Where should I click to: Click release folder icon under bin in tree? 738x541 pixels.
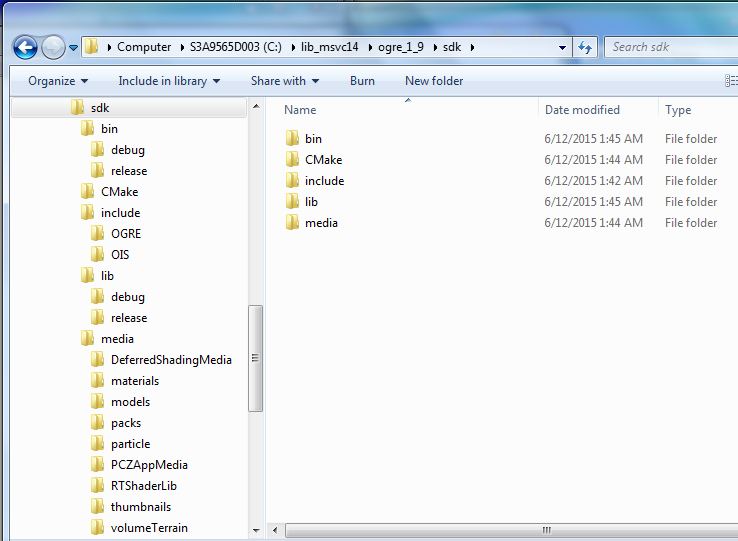click(97, 170)
